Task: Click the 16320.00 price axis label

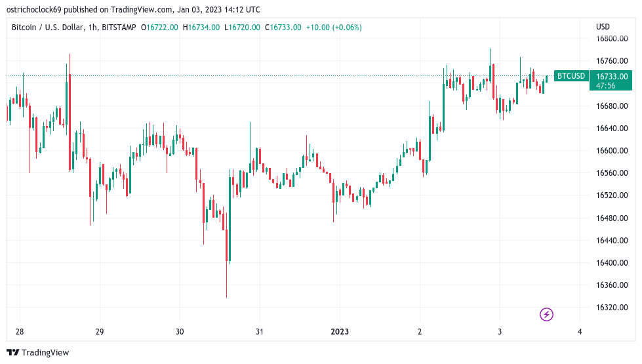Action: 612,307
